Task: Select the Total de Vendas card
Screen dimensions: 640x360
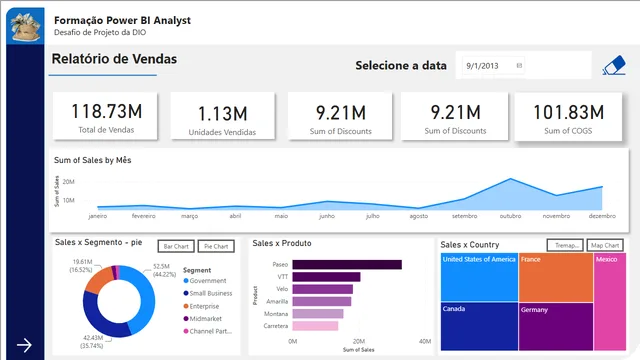Action: coord(105,116)
